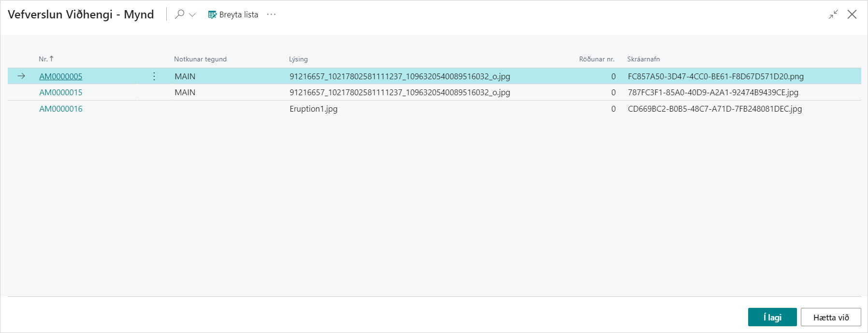The height and width of the screenshot is (333, 868).
Task: Click the Röðunar nr. column header
Action: click(596, 59)
